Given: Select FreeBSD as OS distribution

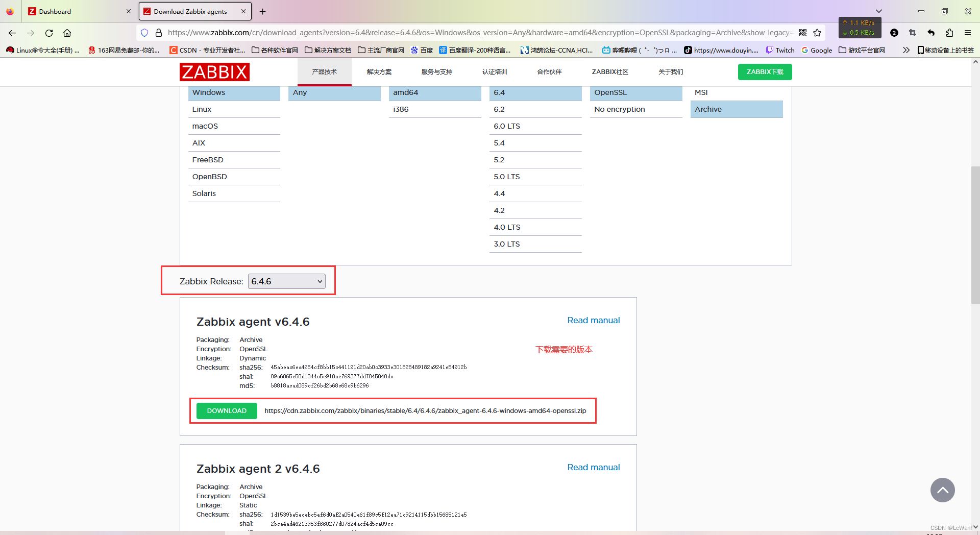Looking at the screenshot, I should (x=234, y=160).
